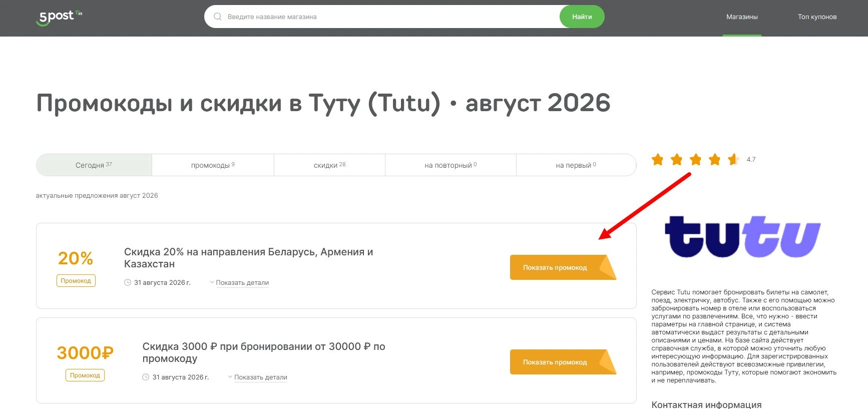Viewport: 868px width, 409px height.
Task: Click the clock icon of 20% offer
Action: pos(128,283)
